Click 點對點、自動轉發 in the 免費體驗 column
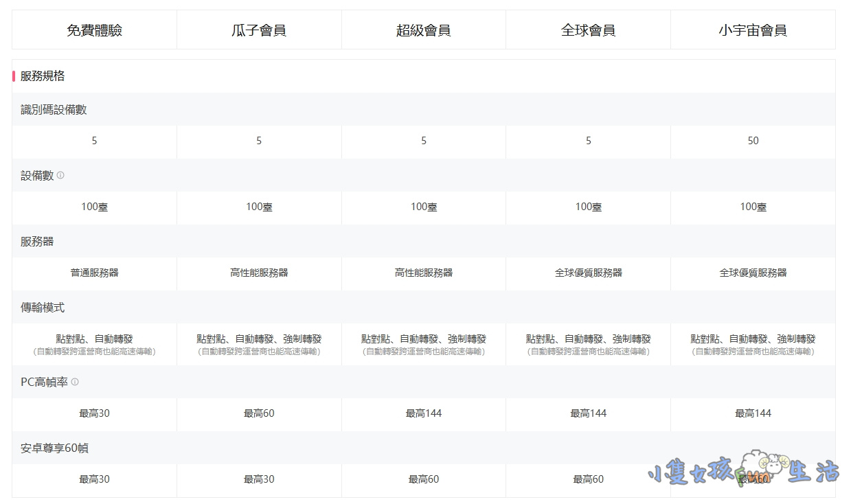This screenshot has width=851, height=504. pyautogui.click(x=94, y=339)
